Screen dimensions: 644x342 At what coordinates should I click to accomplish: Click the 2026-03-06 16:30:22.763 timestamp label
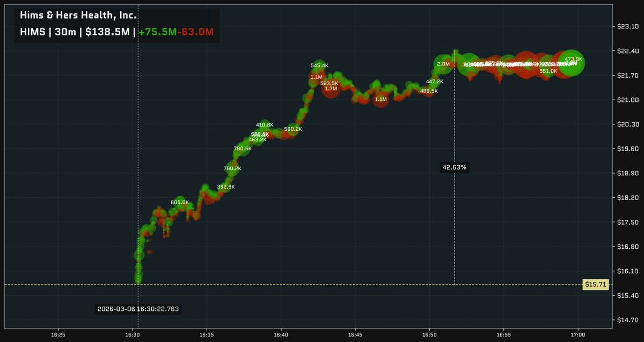pos(138,309)
